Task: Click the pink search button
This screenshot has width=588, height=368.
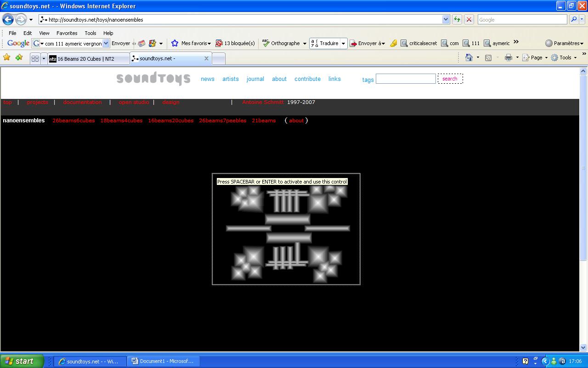Action: pyautogui.click(x=450, y=79)
